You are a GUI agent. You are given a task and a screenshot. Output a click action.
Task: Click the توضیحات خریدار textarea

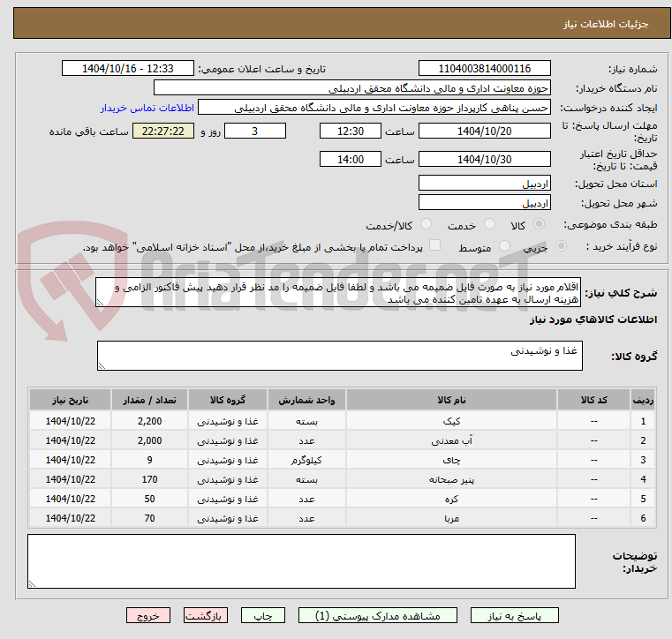pos(301,561)
